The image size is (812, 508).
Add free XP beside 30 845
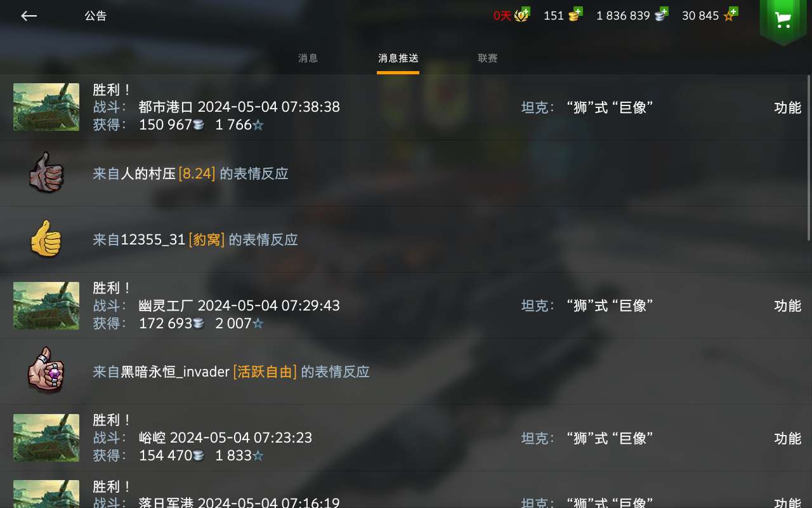pyautogui.click(x=731, y=15)
